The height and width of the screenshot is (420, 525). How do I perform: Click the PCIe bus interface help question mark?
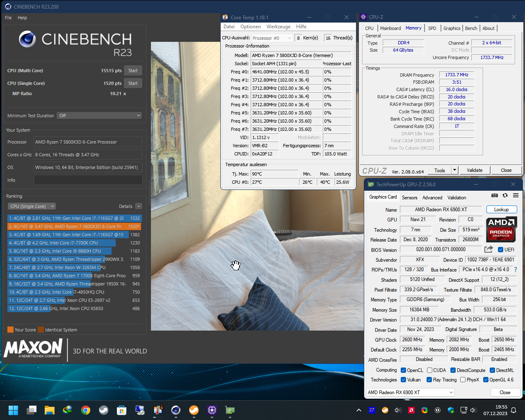(516, 269)
